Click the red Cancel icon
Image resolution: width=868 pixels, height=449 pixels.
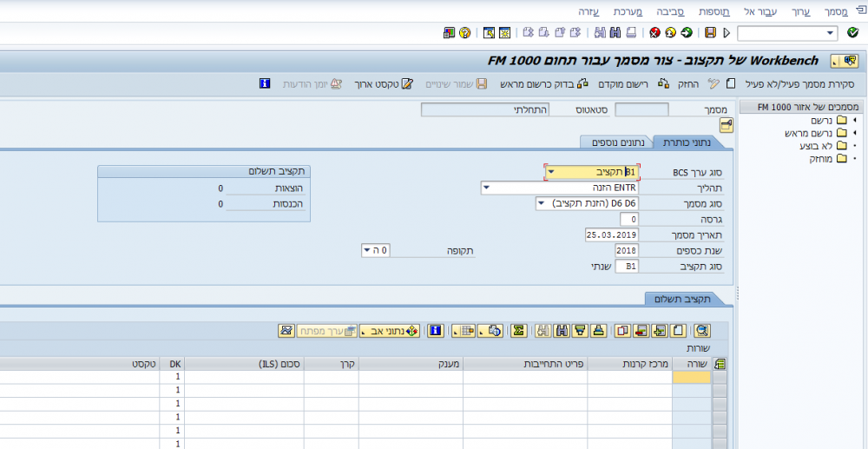pos(655,33)
